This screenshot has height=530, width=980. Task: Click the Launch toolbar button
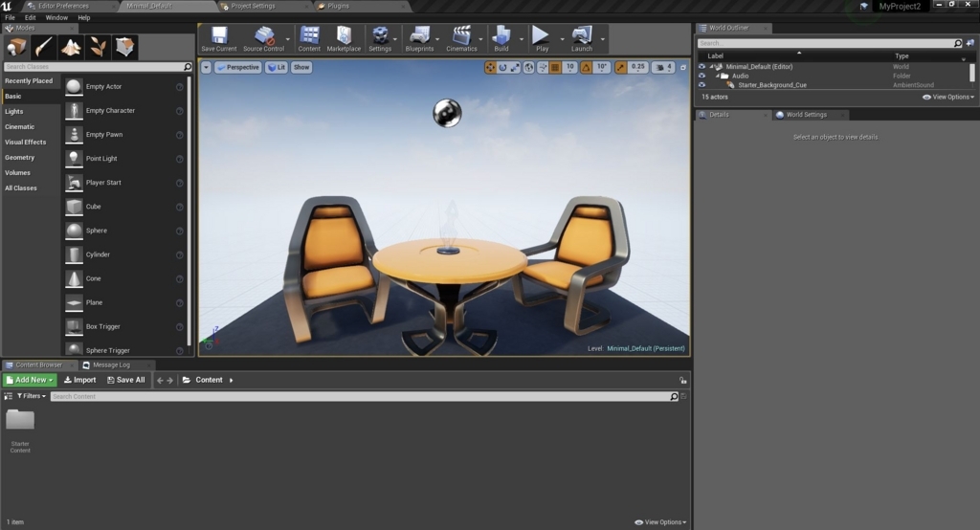[581, 39]
